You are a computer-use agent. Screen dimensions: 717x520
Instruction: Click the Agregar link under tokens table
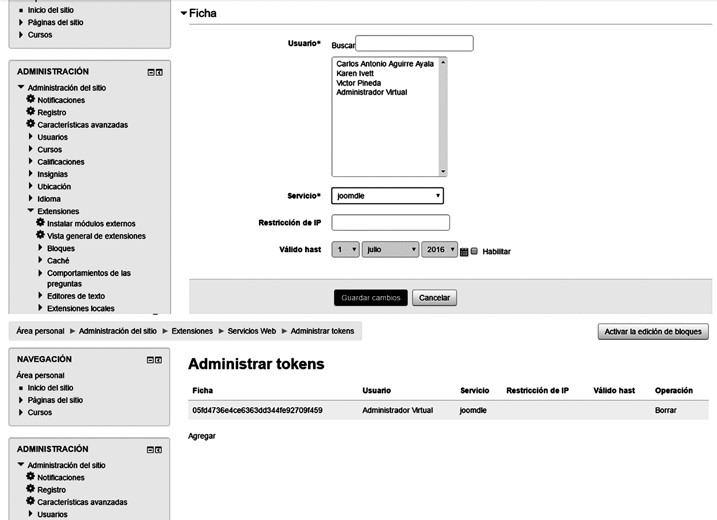click(202, 436)
